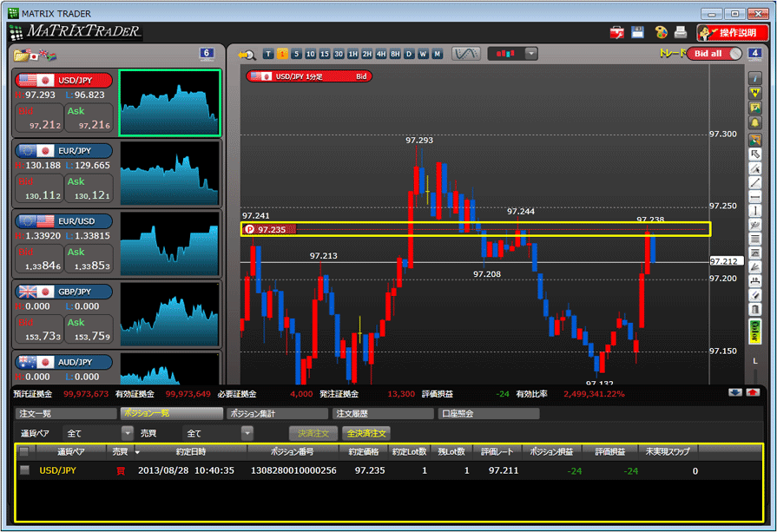The image size is (777, 532).
Task: Click the save floppy disk icon
Action: coord(638,33)
